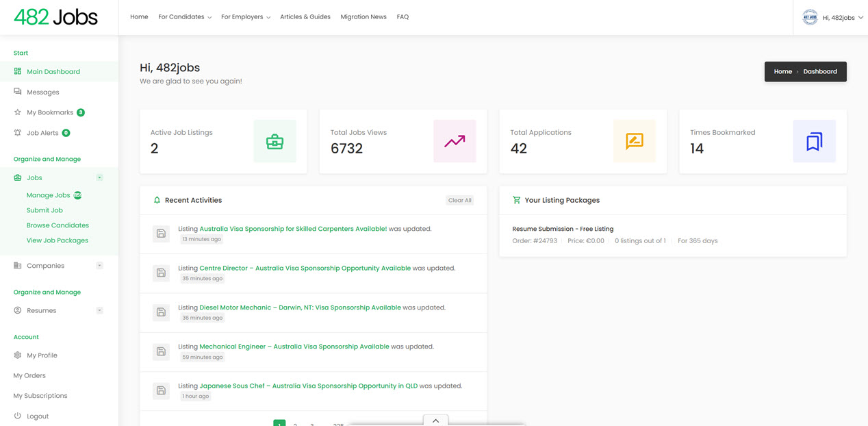868x426 pixels.
Task: Click the Times Bookmarked bookmark icon
Action: [814, 142]
